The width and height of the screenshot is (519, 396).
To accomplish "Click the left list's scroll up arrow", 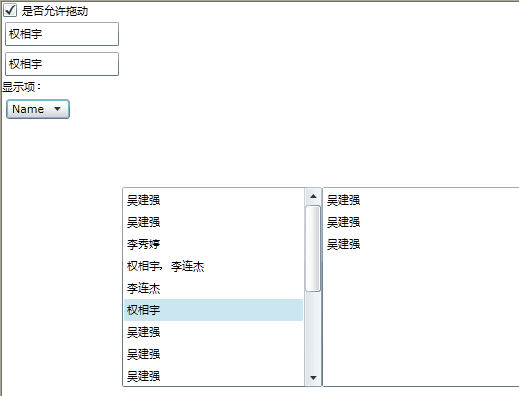I will (x=313, y=196).
